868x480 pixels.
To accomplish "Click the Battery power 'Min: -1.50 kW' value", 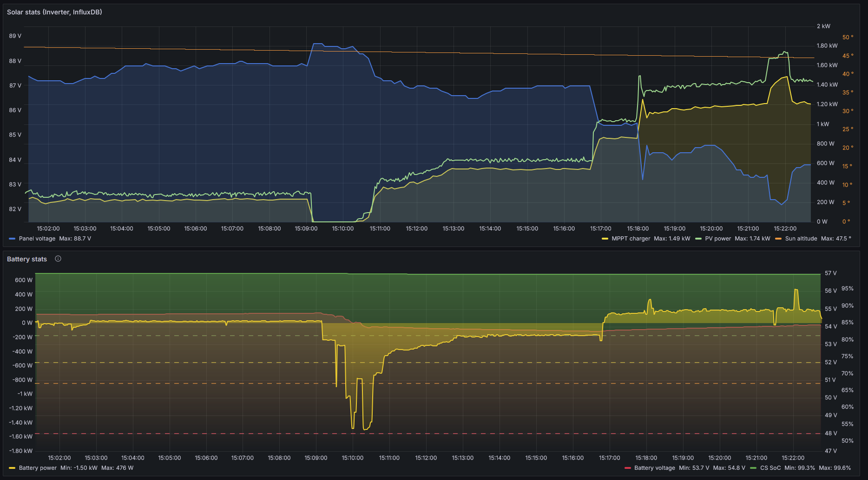I will tap(79, 468).
